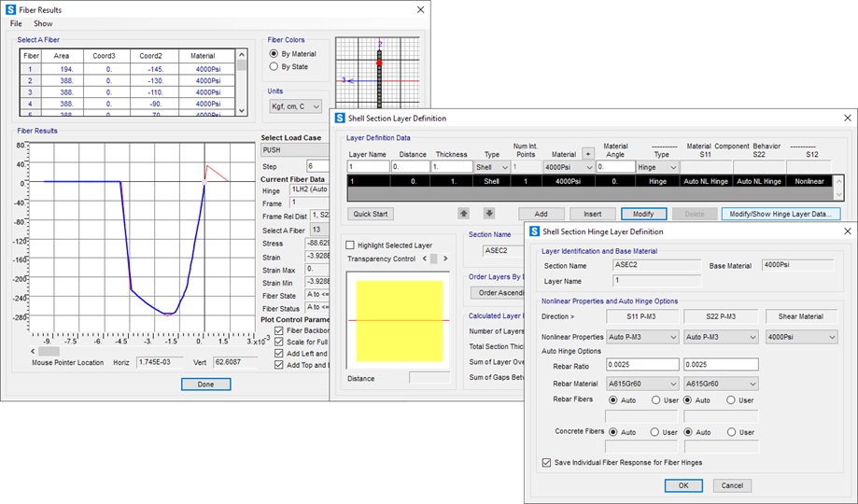Decrease transparency with the left arrow
858x504 pixels.
[x=425, y=259]
